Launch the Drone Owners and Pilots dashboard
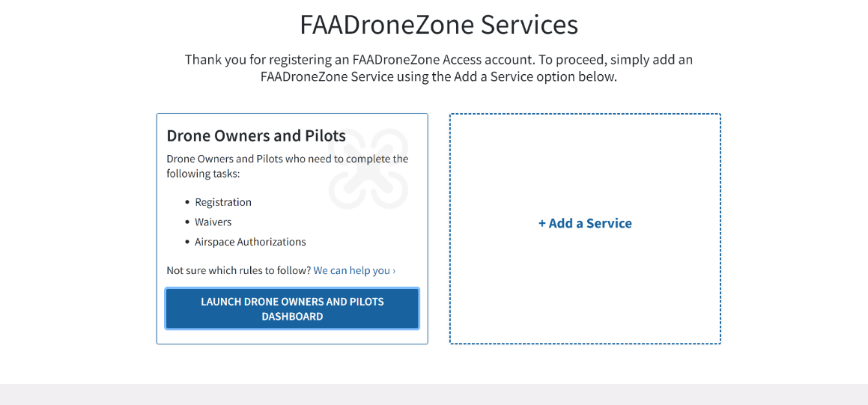Screen dimensions: 868x405 pyautogui.click(x=292, y=308)
